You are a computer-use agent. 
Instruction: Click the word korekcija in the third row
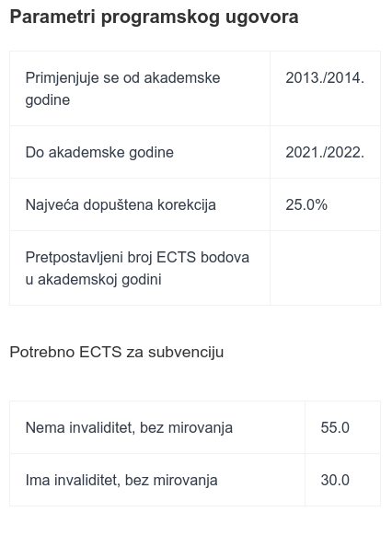[187, 205]
